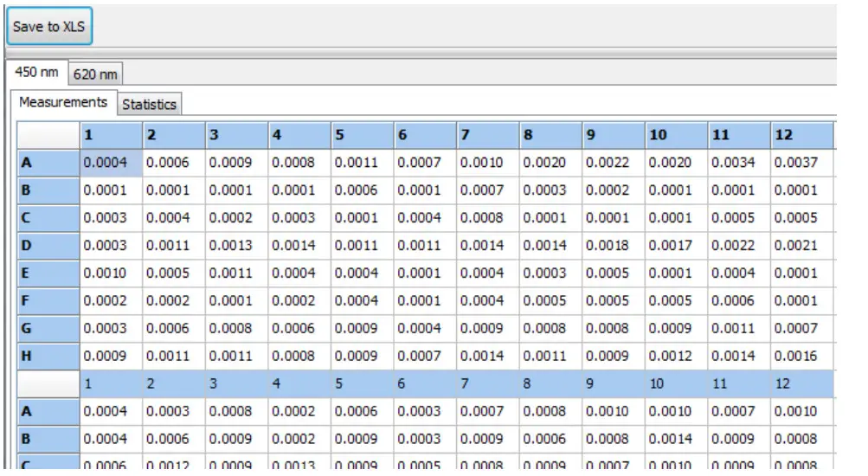Screen dimensions: 868x476
Task: Select upper row B column 8 value 0.0003
Action: click(550, 190)
